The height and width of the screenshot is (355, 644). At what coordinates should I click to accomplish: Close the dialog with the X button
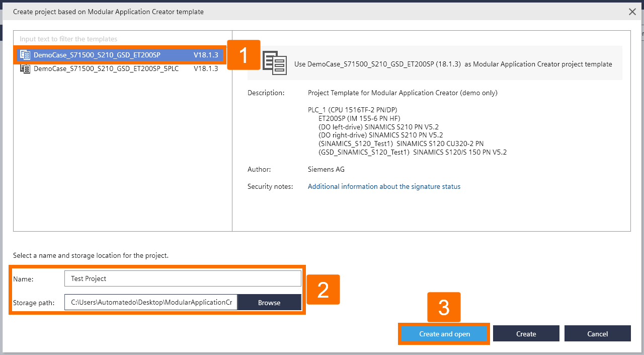click(x=632, y=12)
